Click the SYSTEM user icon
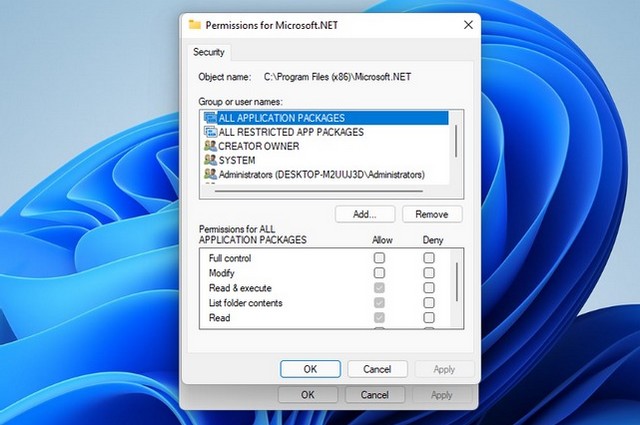Screen dimensions: 640x425 (x=210, y=160)
